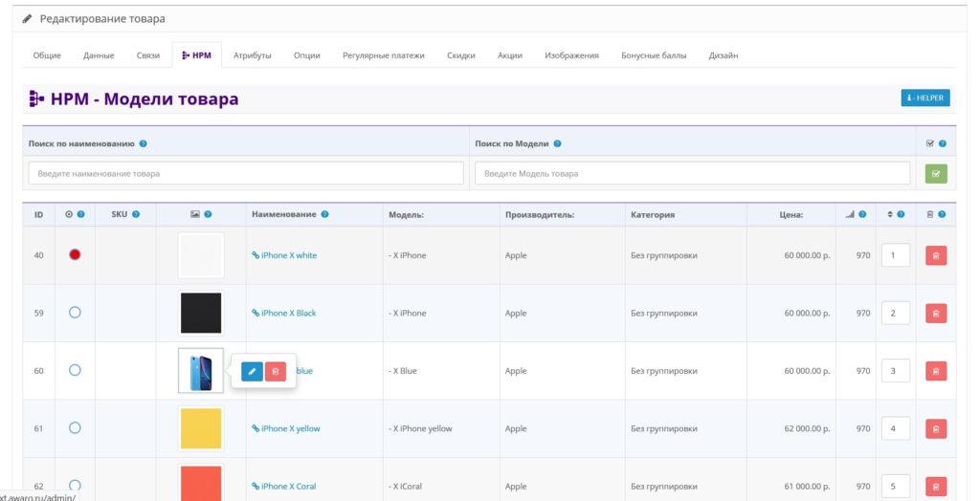Click help icon next to 'Наименование' header

coord(325,214)
